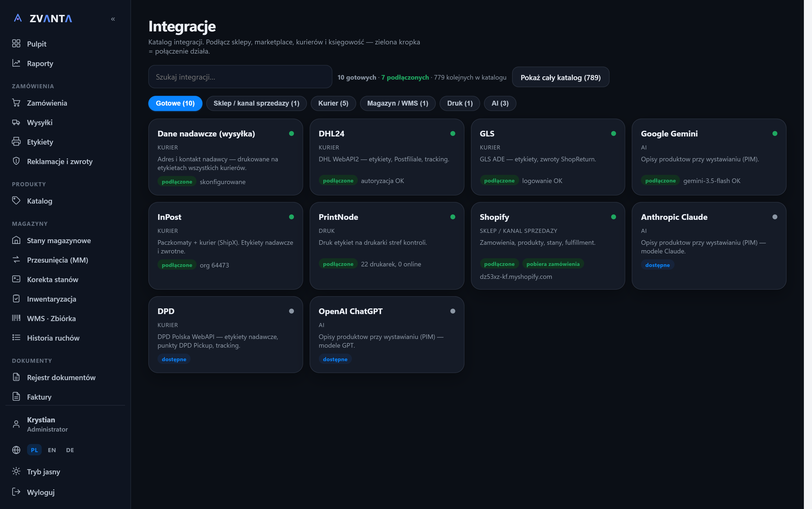This screenshot has width=812, height=509.
Task: Select the Druk (1) filter tab
Action: (x=460, y=103)
